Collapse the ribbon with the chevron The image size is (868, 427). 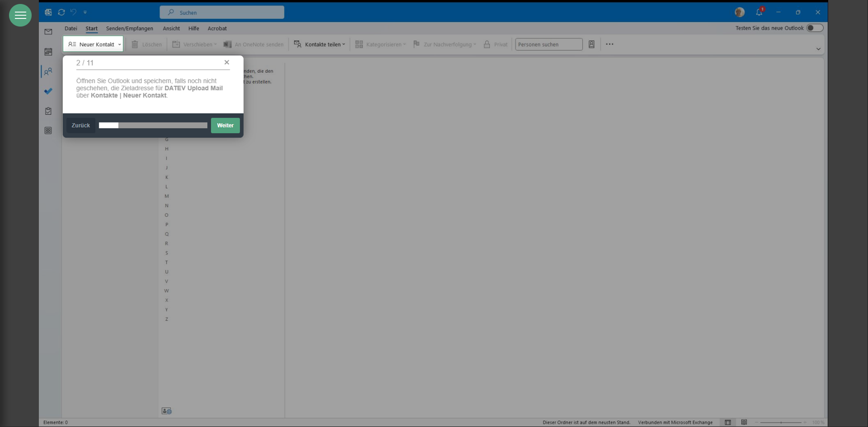click(x=818, y=49)
